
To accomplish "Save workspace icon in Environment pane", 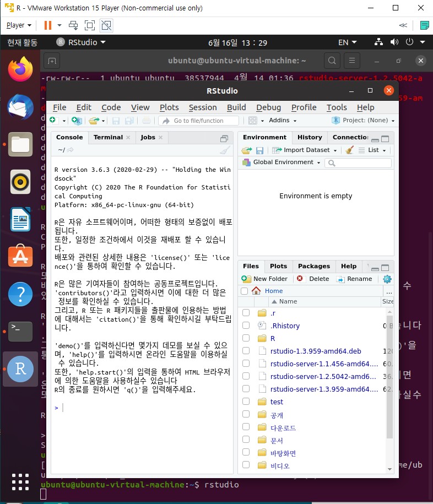I will (259, 150).
